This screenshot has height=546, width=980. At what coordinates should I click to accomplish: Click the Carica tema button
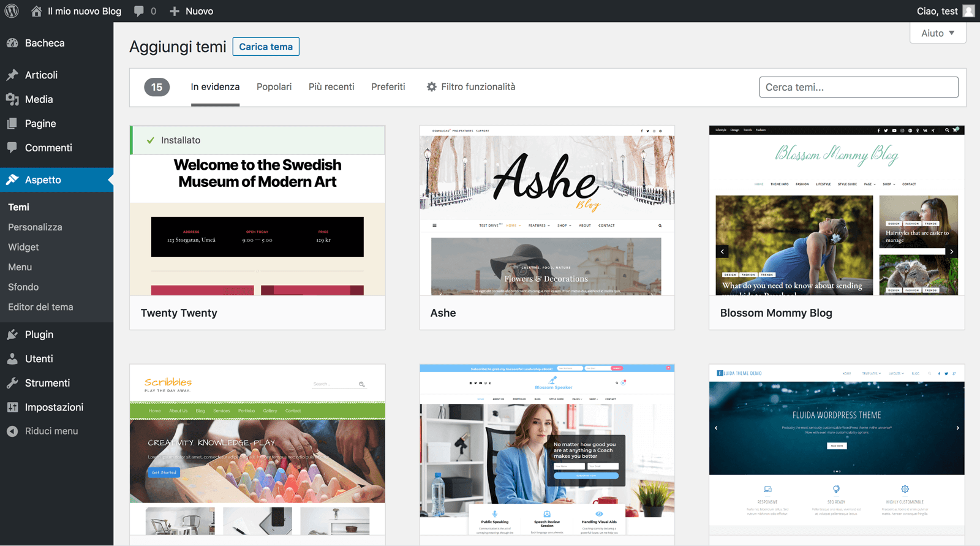[266, 47]
